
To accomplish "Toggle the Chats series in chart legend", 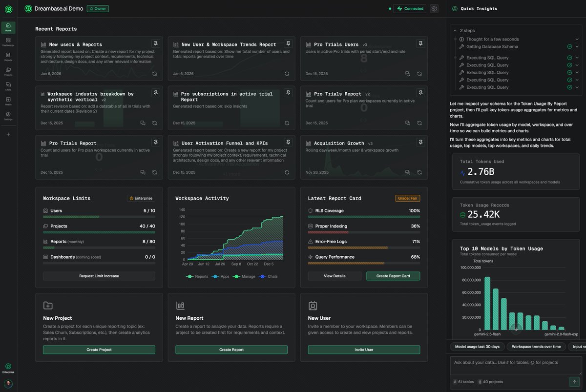I will [x=268, y=276].
